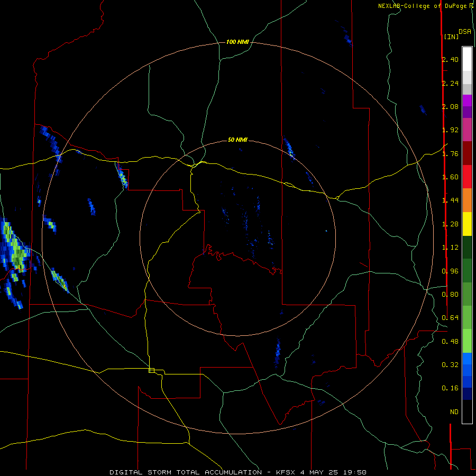The height and width of the screenshot is (476, 476).
Task: Select the lime green swatch near 0.48
Action: [467, 341]
